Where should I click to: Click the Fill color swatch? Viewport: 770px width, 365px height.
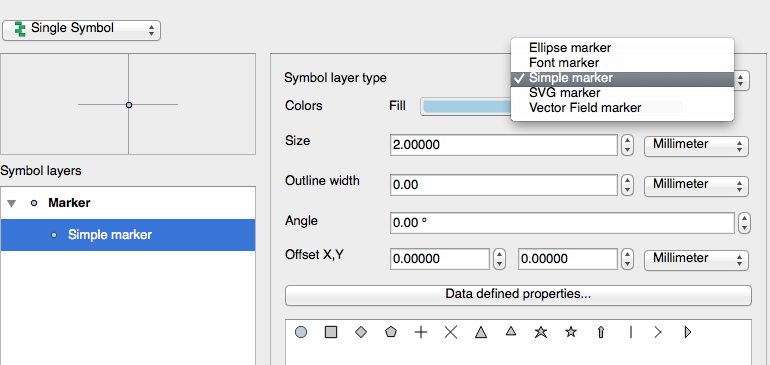[467, 107]
